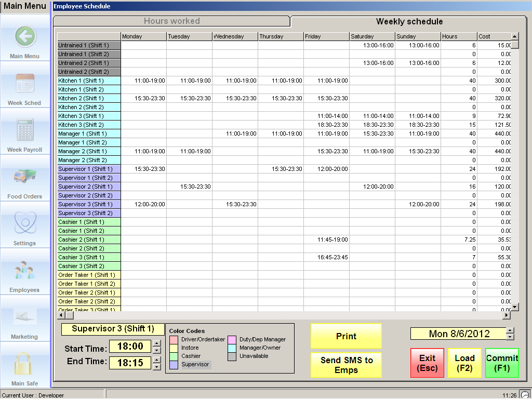Open the Employees icon in sidebar

pos(24,270)
